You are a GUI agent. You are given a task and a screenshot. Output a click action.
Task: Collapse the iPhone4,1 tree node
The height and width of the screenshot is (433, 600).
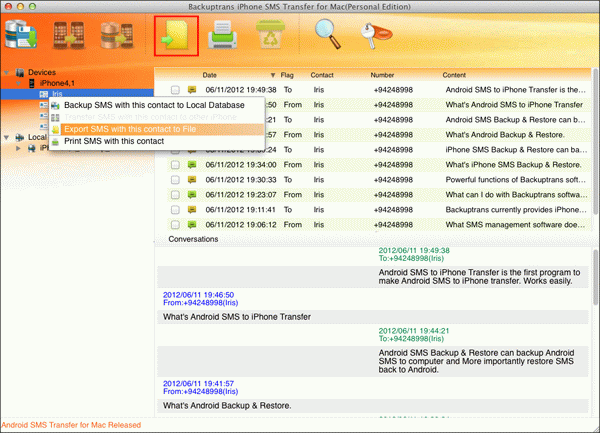coord(18,83)
